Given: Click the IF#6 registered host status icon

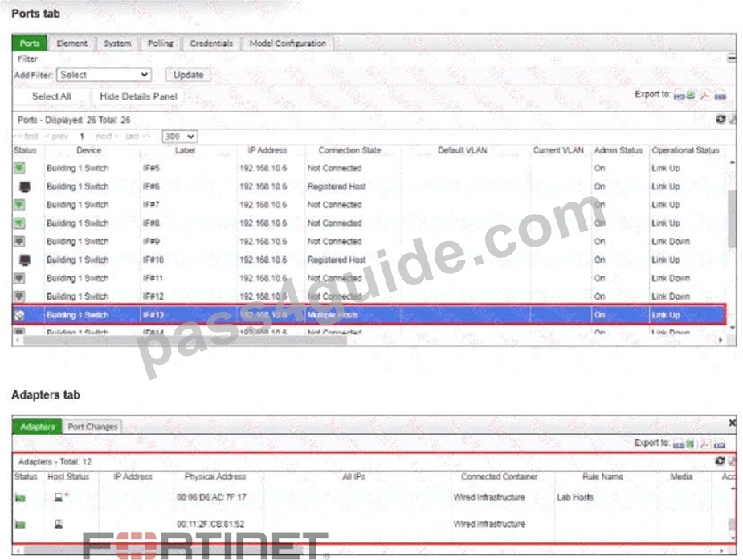Looking at the screenshot, I should [25, 186].
